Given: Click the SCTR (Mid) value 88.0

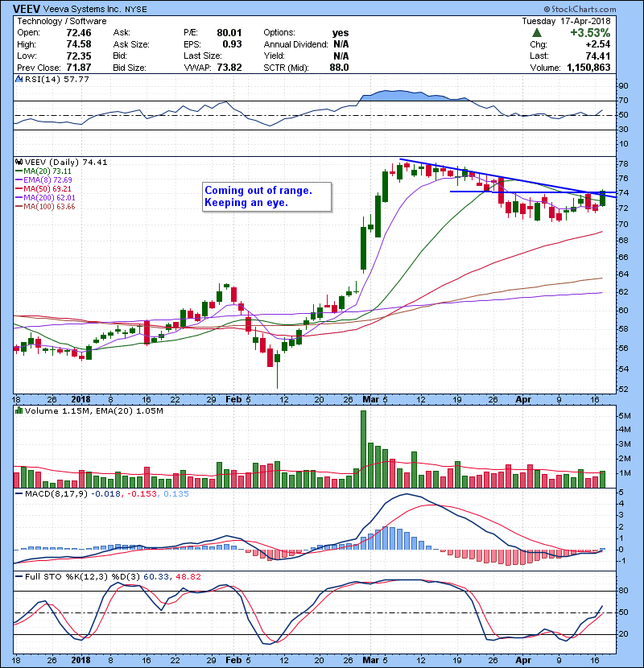Looking at the screenshot, I should (339, 68).
